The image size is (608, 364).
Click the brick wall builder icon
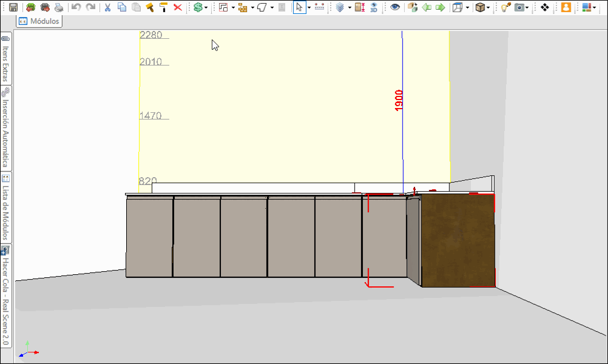[243, 7]
